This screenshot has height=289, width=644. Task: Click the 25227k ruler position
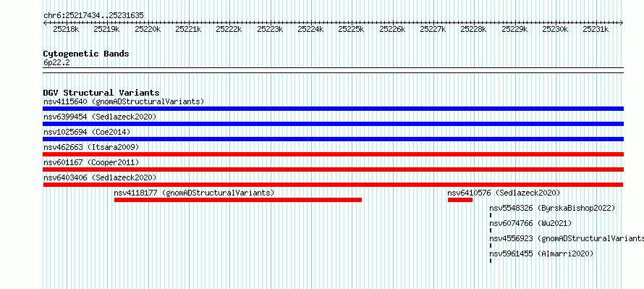tap(433, 29)
